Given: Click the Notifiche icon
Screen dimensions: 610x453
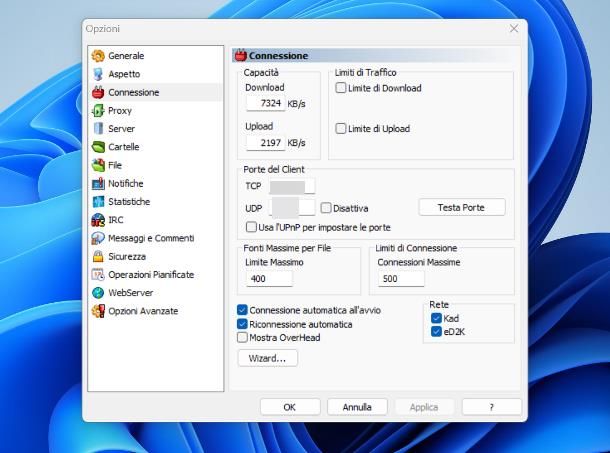Looking at the screenshot, I should pyautogui.click(x=98, y=183).
